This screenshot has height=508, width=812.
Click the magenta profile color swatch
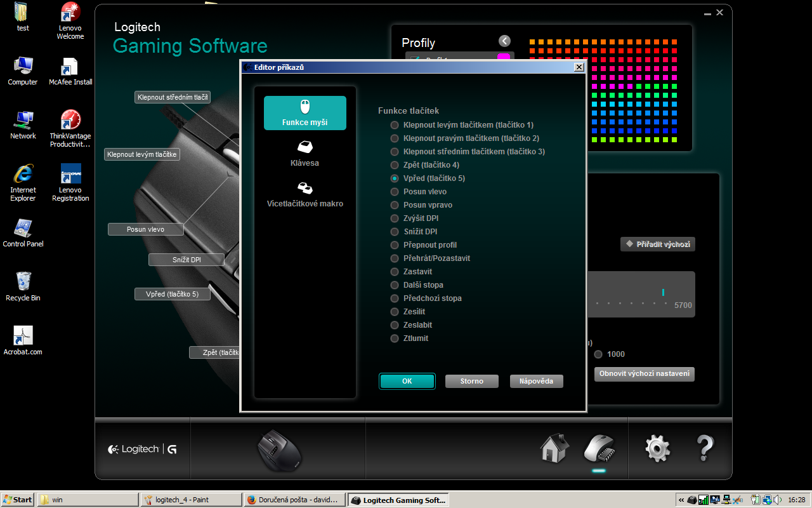pos(503,57)
